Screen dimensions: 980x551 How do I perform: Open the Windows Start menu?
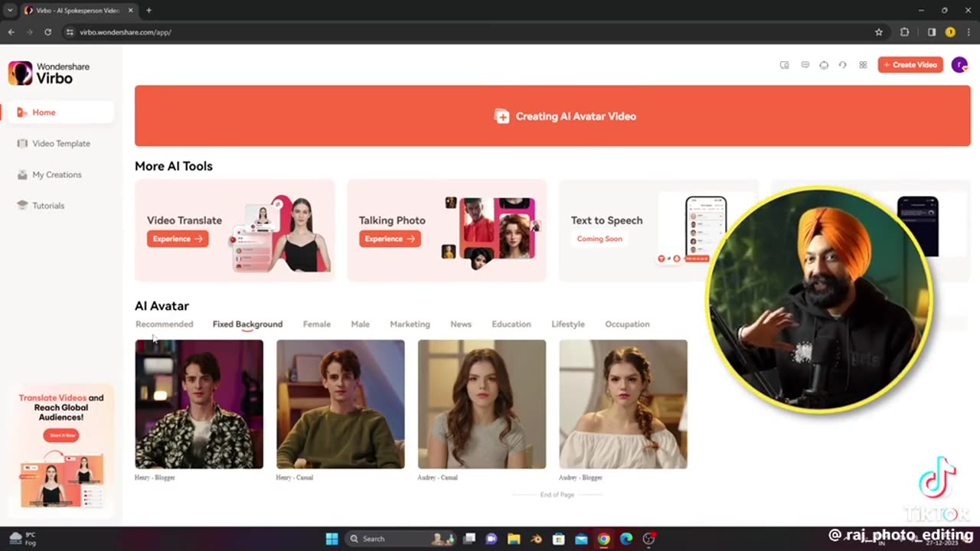[332, 539]
